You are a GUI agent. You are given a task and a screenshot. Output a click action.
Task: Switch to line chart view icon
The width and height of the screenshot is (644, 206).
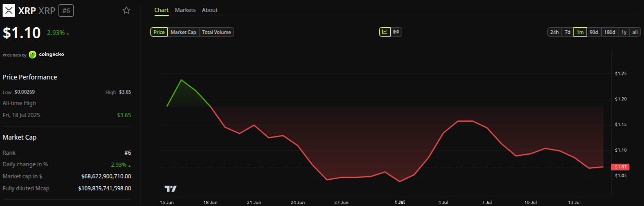[x=385, y=32]
